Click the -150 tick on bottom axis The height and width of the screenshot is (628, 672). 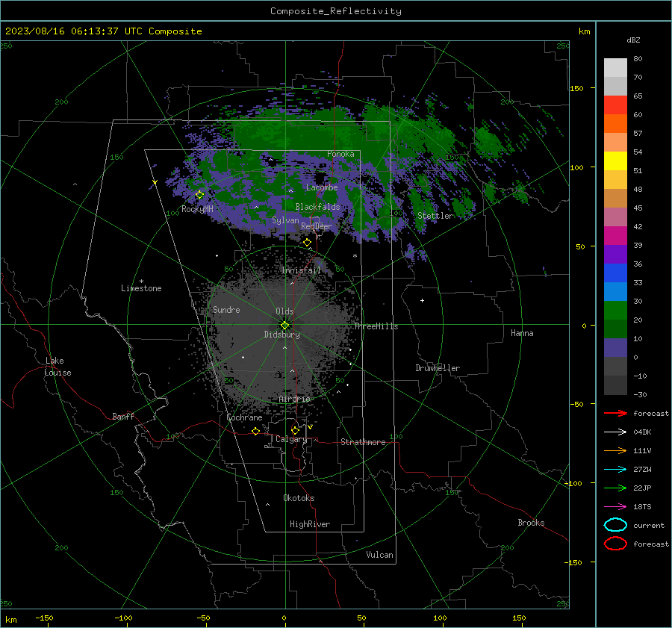click(x=44, y=618)
